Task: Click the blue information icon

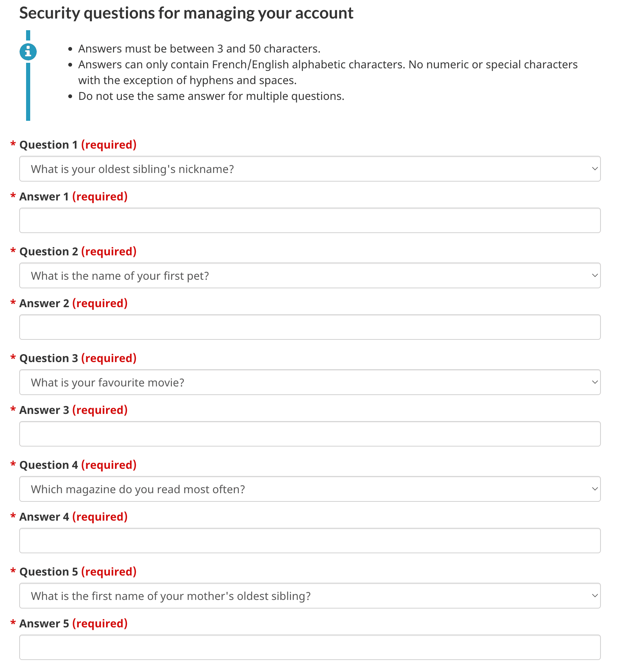Action: pos(28,52)
